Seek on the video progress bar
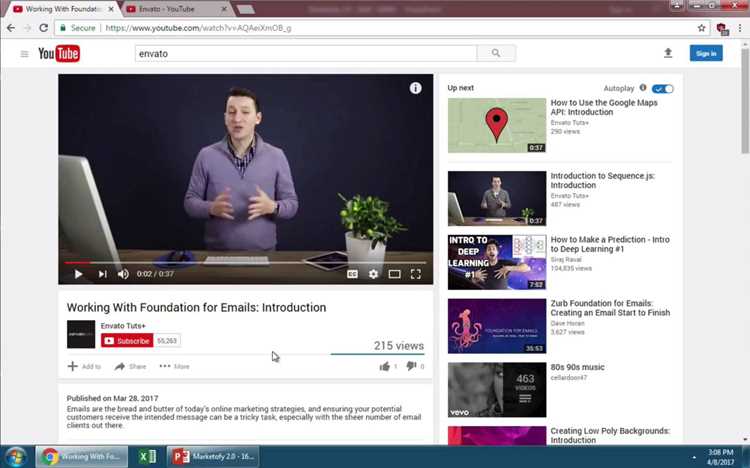 click(x=245, y=262)
